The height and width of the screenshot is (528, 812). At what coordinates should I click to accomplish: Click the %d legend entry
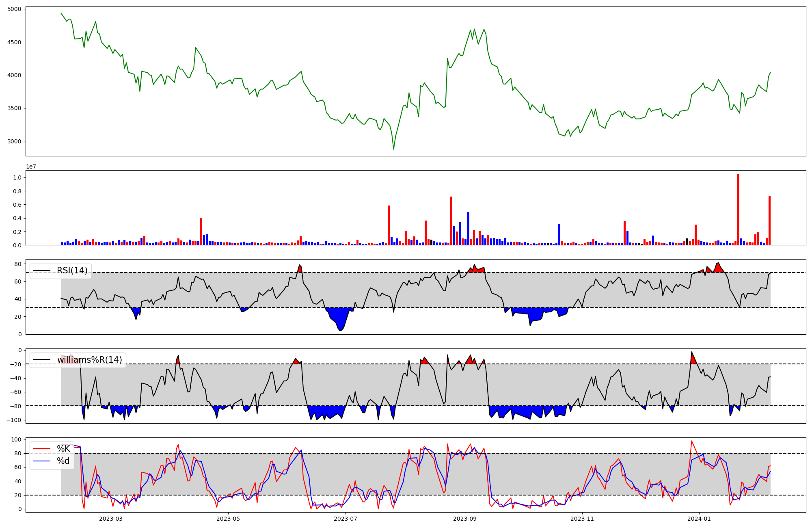(x=63, y=461)
